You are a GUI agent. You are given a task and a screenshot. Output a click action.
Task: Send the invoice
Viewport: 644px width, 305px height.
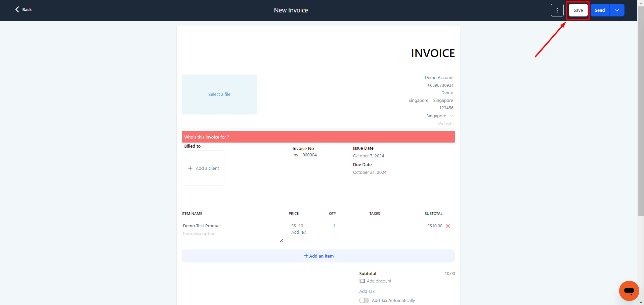[x=600, y=10]
